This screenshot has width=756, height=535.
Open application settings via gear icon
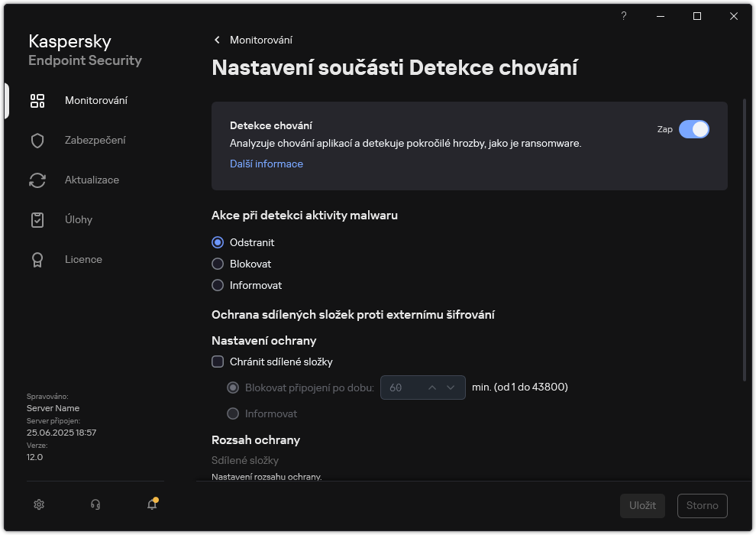click(x=38, y=504)
